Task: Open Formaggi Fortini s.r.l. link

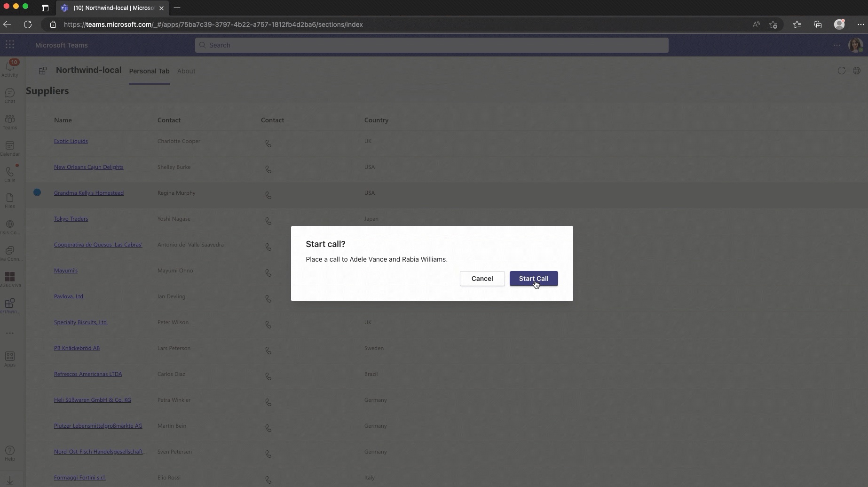Action: (x=79, y=478)
